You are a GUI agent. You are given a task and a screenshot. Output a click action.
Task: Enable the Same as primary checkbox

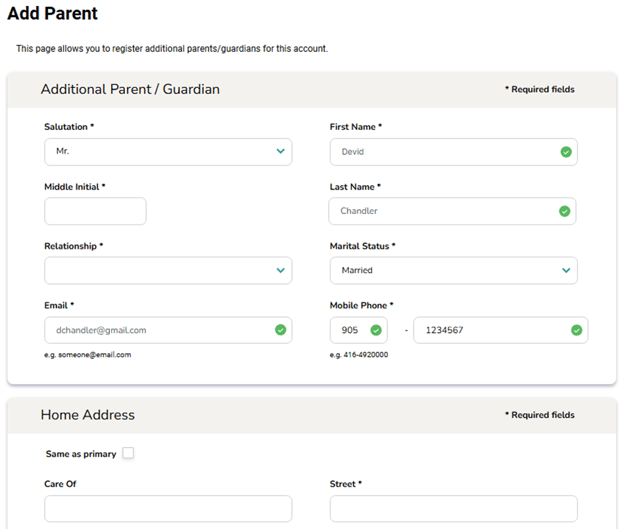click(x=128, y=453)
